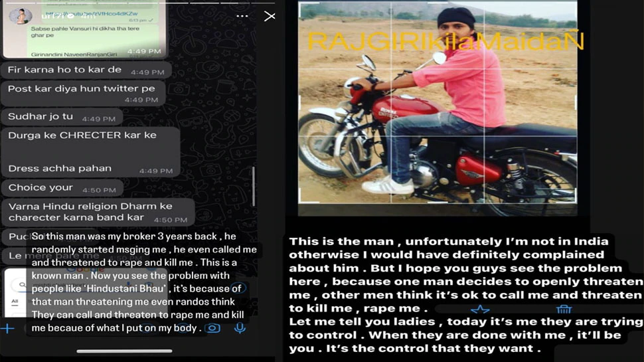Tap 'Post kar diya hun twitter pe' bubble
This screenshot has width=644, height=362.
click(x=84, y=93)
